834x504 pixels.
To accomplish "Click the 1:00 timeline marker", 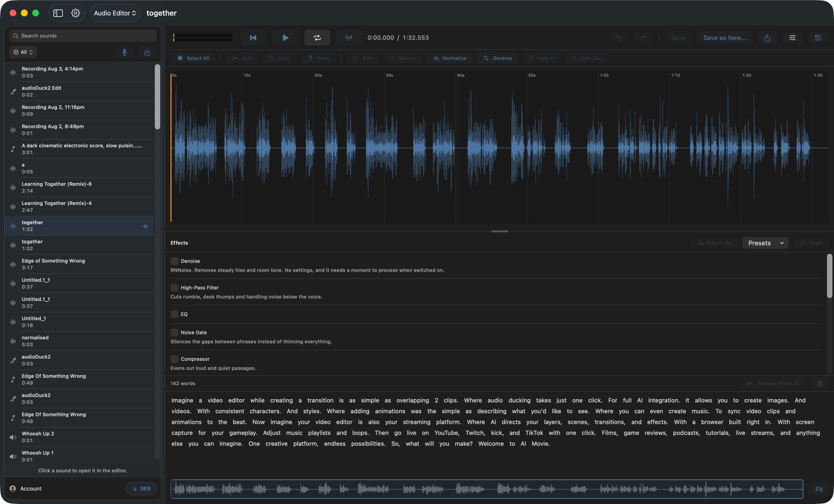I will pos(604,76).
